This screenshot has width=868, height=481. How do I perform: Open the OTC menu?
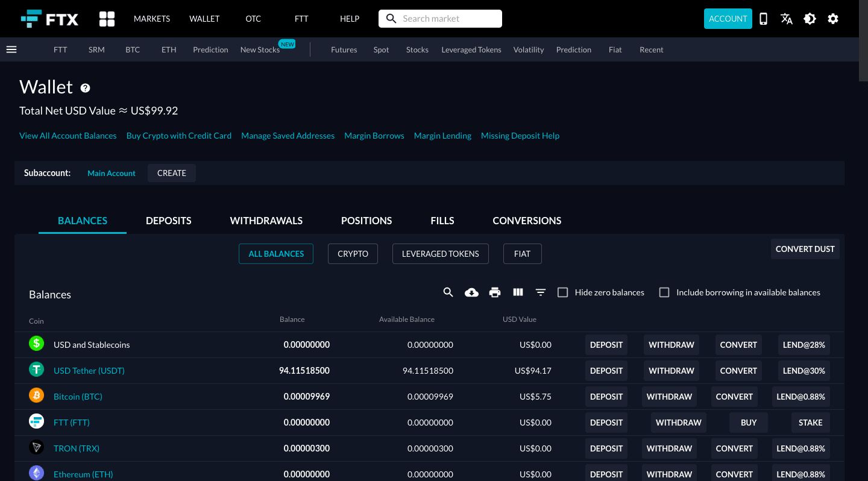253,19
